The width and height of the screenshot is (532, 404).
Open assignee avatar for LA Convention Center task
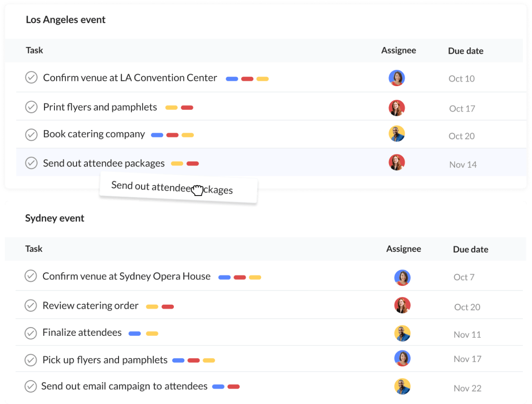point(397,78)
